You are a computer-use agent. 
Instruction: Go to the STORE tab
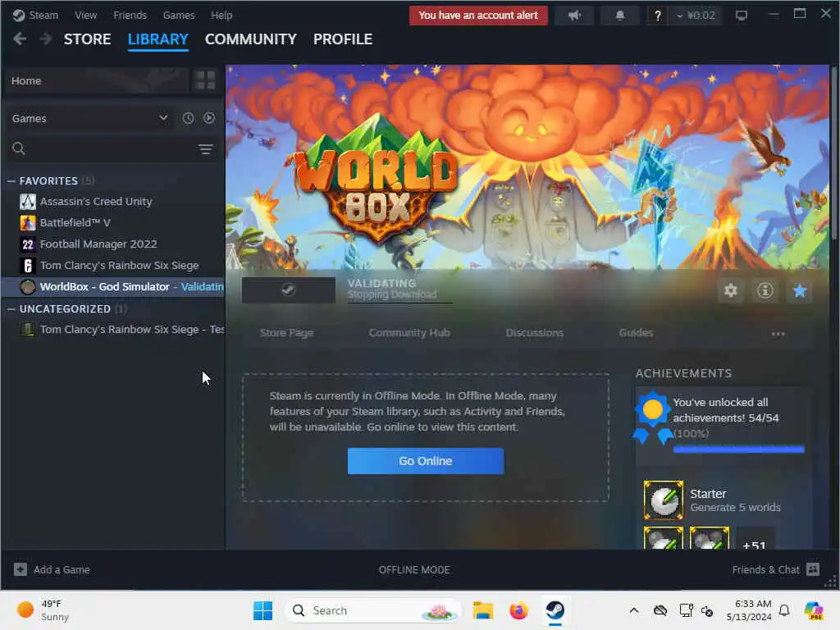pyautogui.click(x=87, y=39)
